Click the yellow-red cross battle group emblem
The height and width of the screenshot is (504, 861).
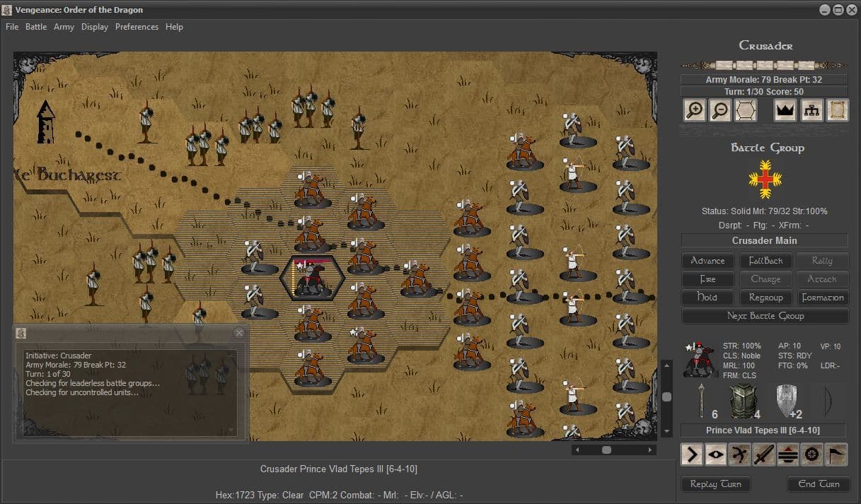click(x=765, y=179)
